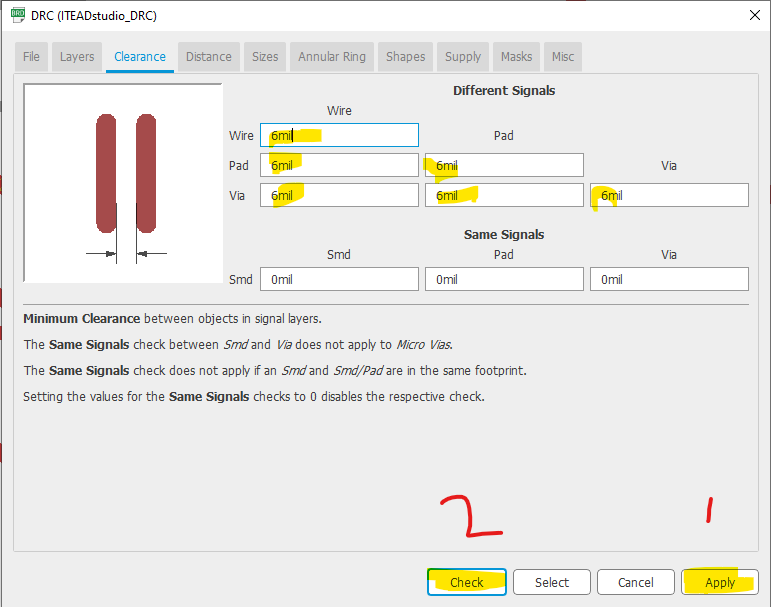Apply the clearance settings
Viewport: 771px width, 607px height.
(720, 582)
